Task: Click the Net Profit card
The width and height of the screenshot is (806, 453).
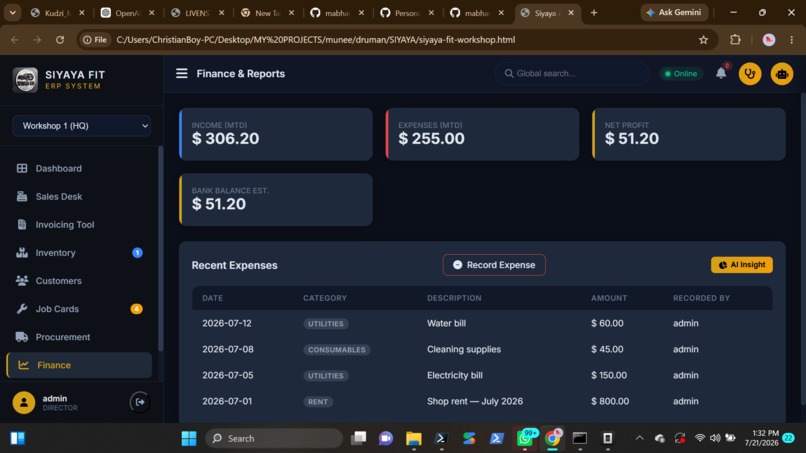Action: point(689,134)
